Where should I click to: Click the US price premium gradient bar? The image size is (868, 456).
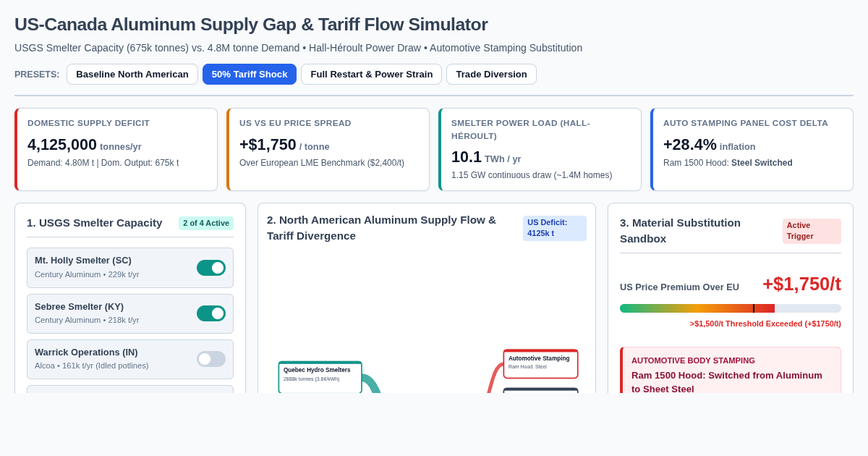(731, 308)
